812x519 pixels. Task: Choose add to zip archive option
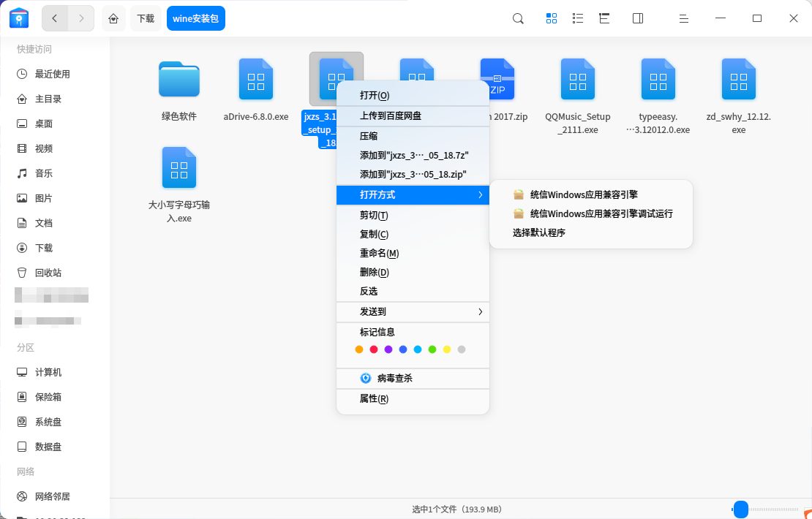tap(413, 175)
